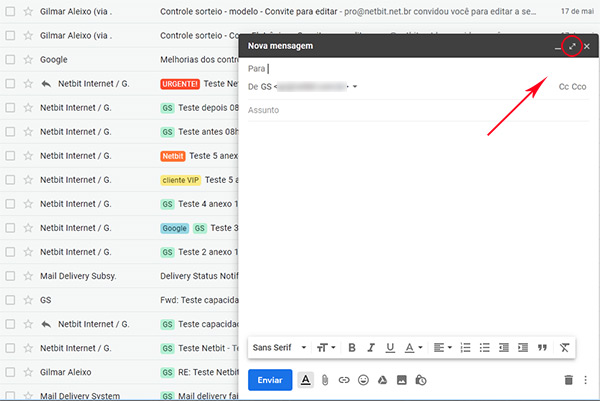600x401 pixels.
Task: Insert a bulleted list
Action: pyautogui.click(x=484, y=347)
